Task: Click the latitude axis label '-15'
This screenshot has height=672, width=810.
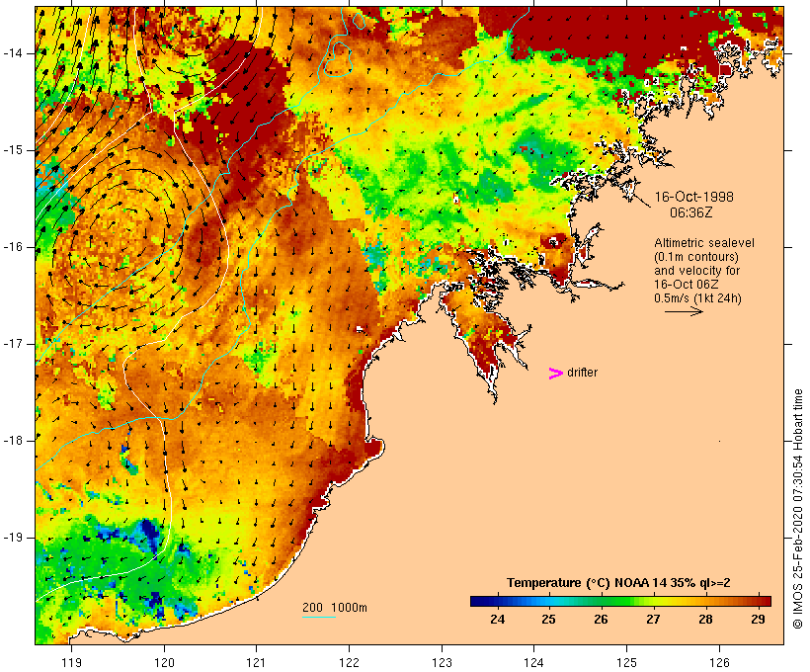Action: pyautogui.click(x=12, y=150)
